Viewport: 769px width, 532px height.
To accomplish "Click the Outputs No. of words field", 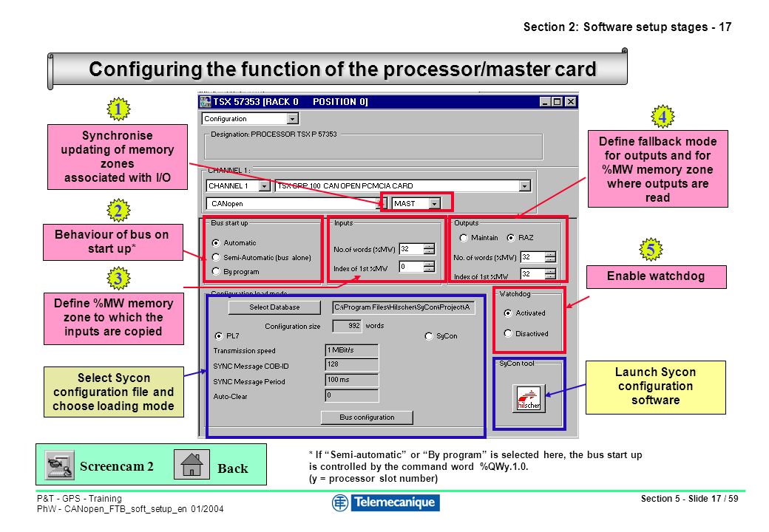I will [x=532, y=257].
